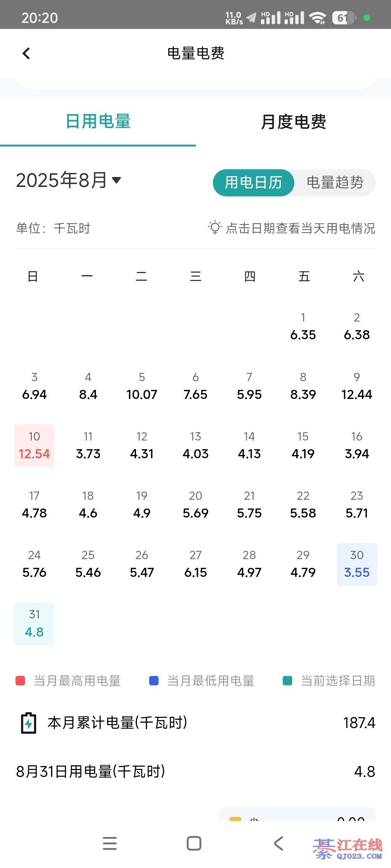
Task: Select currently highlighted August 31 cell
Action: tap(34, 624)
